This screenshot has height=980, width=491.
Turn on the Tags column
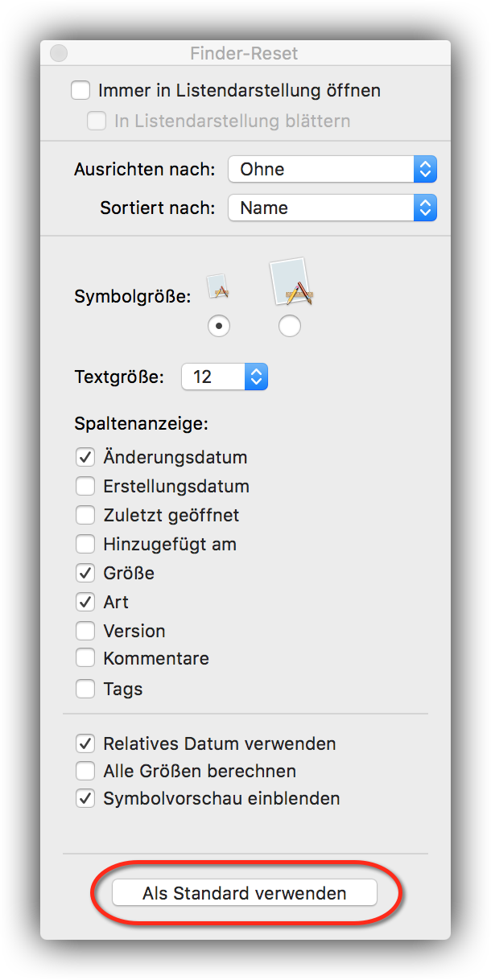pos(85,690)
